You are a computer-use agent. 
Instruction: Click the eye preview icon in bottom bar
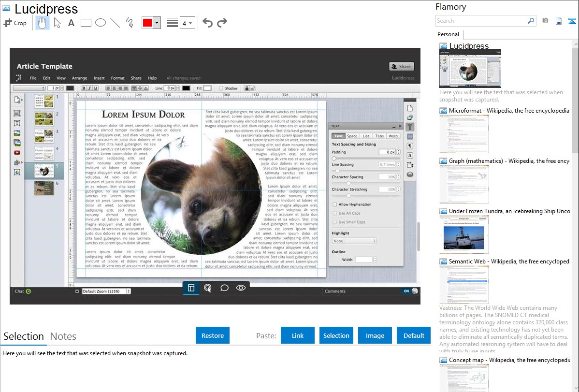[x=241, y=288]
